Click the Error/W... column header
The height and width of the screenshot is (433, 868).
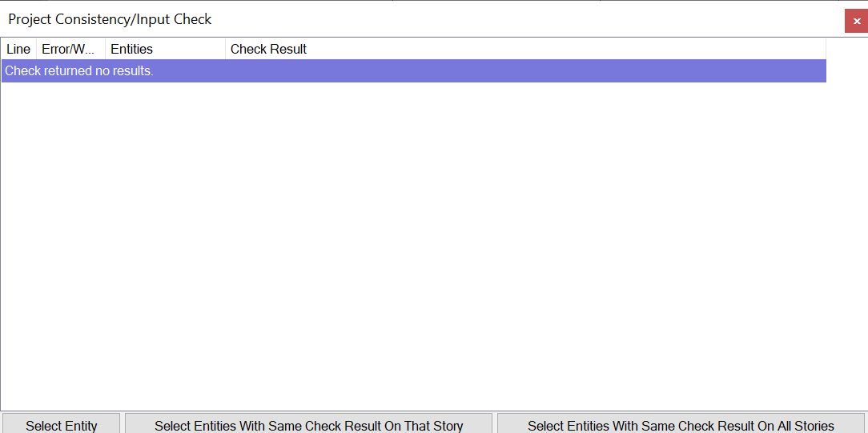click(68, 49)
